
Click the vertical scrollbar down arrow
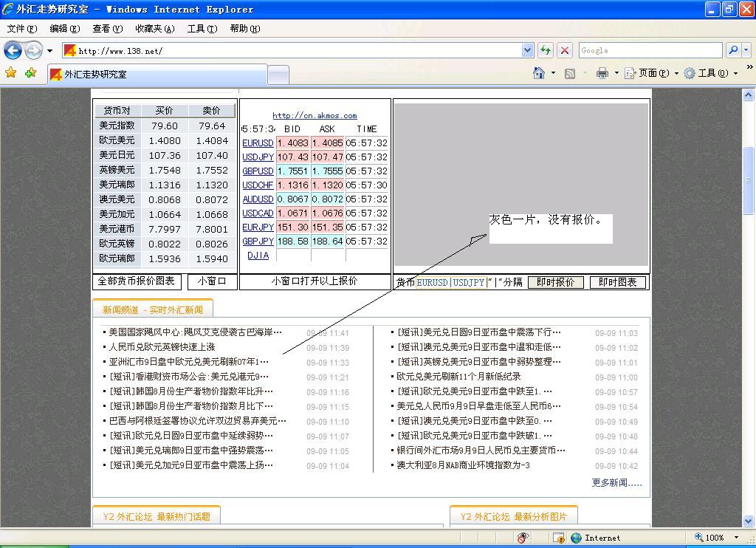tap(749, 521)
